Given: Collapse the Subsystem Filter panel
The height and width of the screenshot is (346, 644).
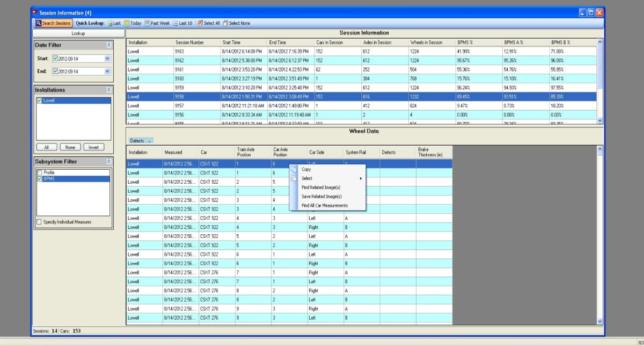Looking at the screenshot, I should click(x=108, y=161).
